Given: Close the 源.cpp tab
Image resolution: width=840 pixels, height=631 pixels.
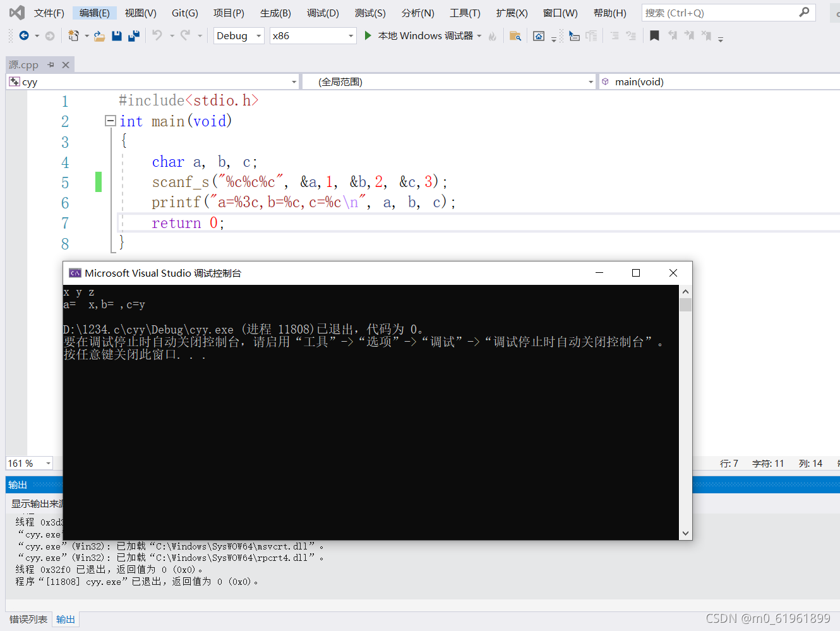Looking at the screenshot, I should (66, 64).
